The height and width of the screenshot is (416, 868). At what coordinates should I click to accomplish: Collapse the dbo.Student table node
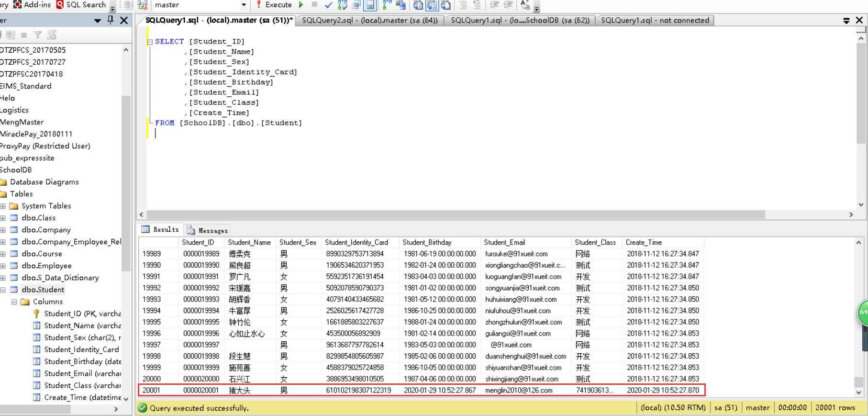3,290
